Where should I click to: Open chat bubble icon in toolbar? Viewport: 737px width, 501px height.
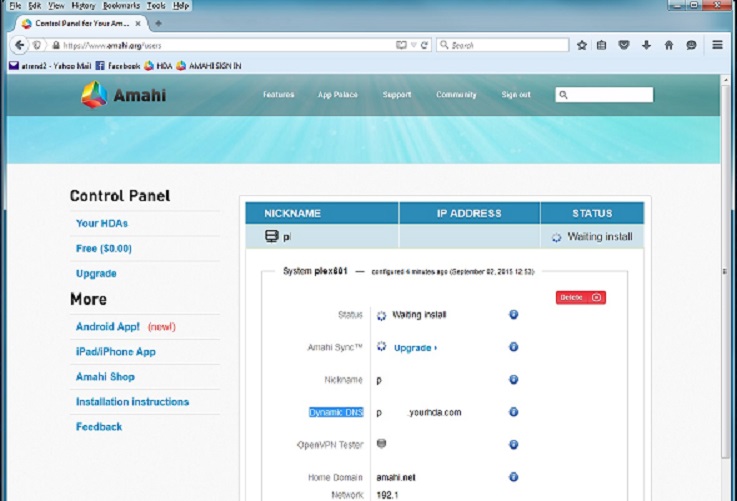click(x=691, y=45)
